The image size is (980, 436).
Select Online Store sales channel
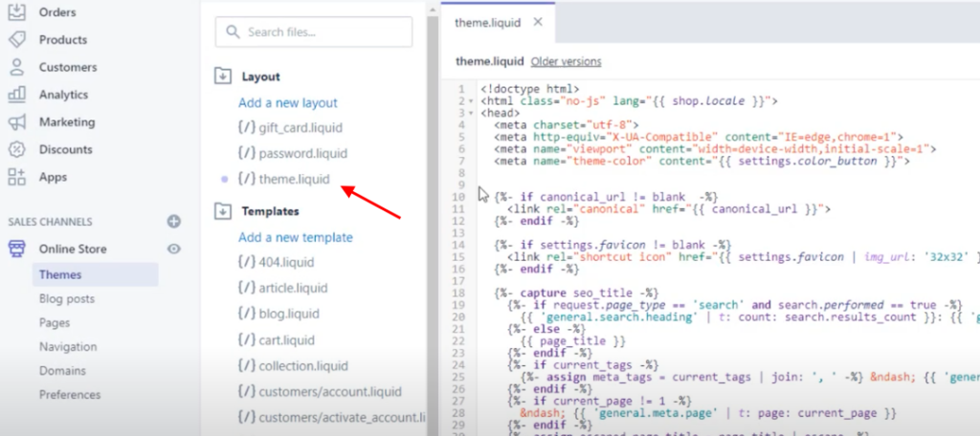[x=73, y=249]
